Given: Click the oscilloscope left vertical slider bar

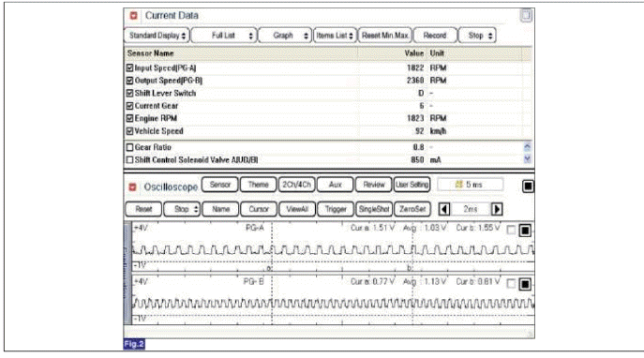Looking at the screenshot, I should (127, 273).
